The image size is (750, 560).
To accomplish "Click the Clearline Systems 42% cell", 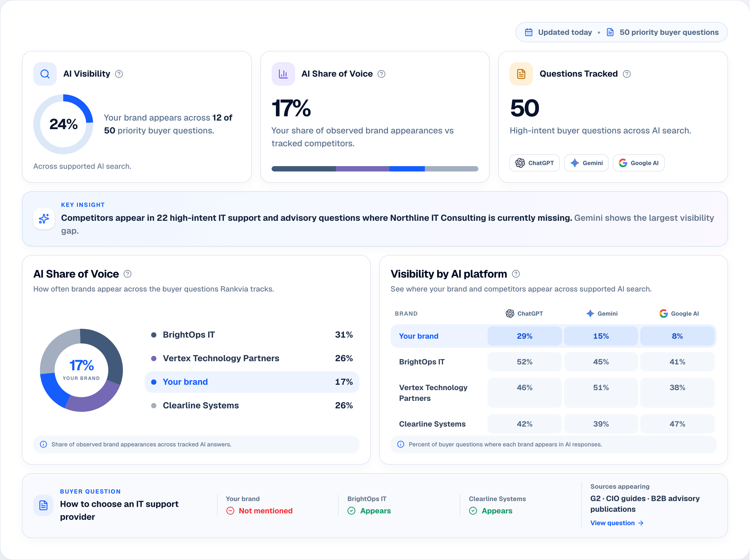I will (x=524, y=424).
